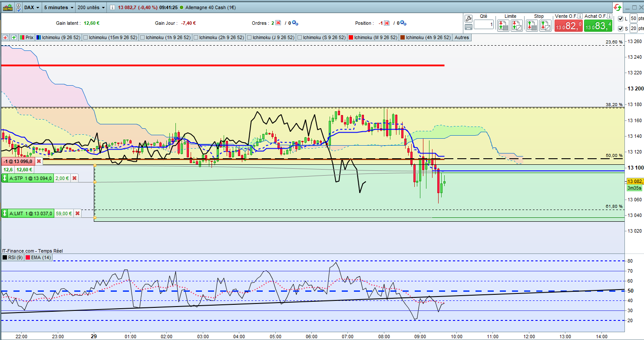This screenshot has width=644, height=340.
Task: Click the link/pin chart group icon
Action: [x=19, y=7]
